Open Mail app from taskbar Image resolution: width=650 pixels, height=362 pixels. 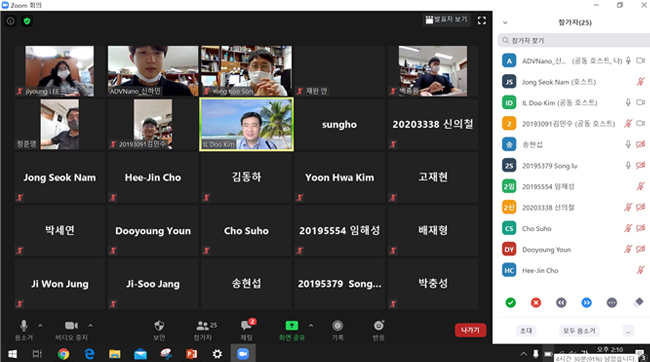click(x=141, y=354)
